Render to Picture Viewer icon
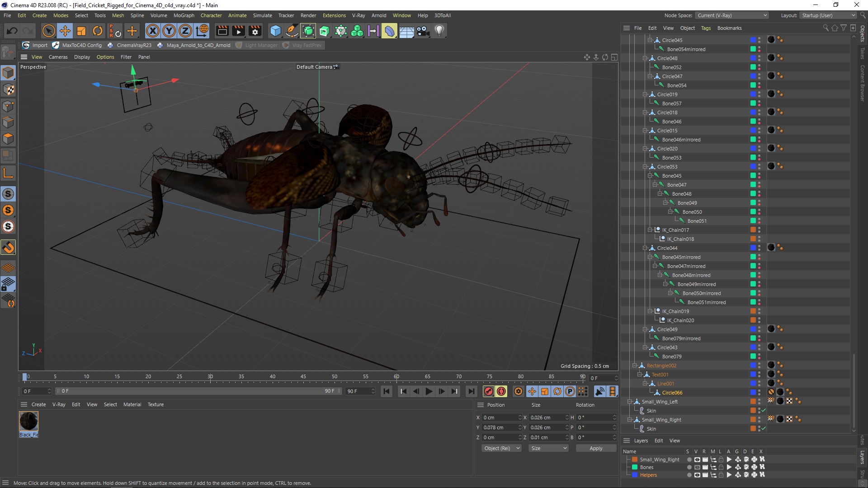This screenshot has height=488, width=868. [239, 31]
